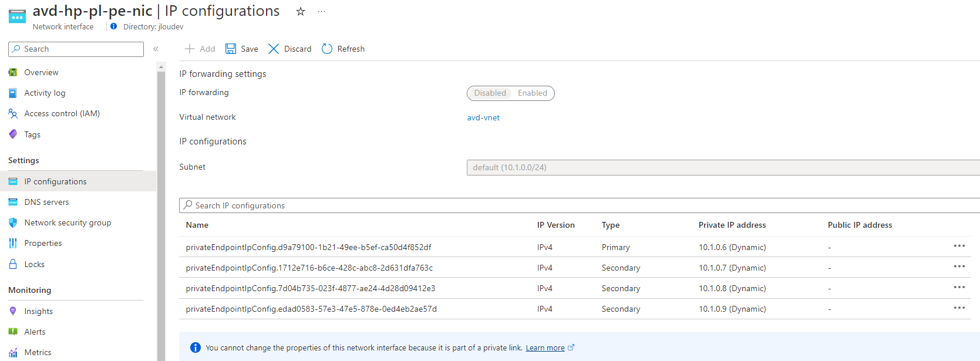The width and height of the screenshot is (980, 361).
Task: Click the Locks padlock icon
Action: (x=13, y=264)
